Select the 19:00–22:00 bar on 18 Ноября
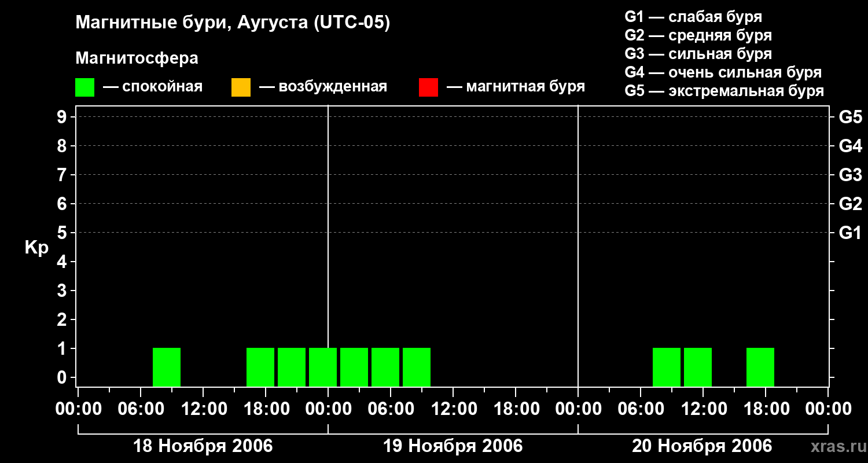The height and width of the screenshot is (463, 868). click(x=292, y=367)
